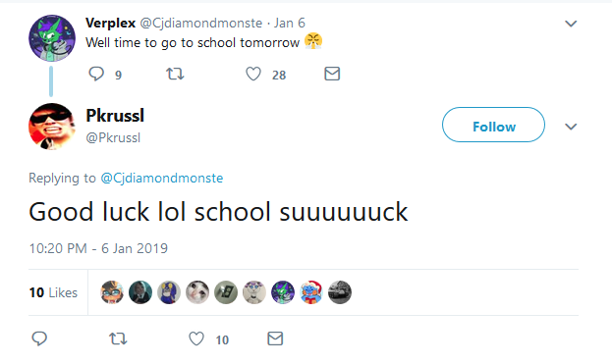Image resolution: width=612 pixels, height=364 pixels.
Task: Send Verplex's tweet via direct message icon
Action: [332, 74]
